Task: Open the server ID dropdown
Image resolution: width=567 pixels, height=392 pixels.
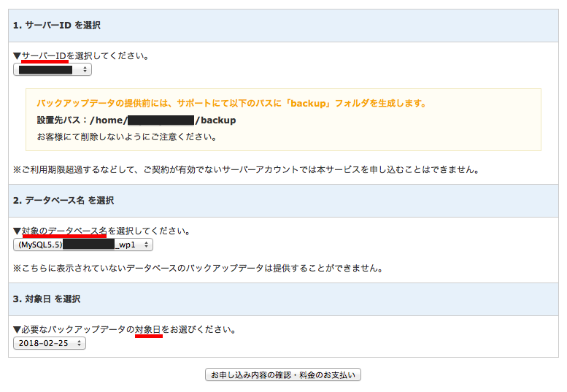Action: pyautogui.click(x=53, y=69)
